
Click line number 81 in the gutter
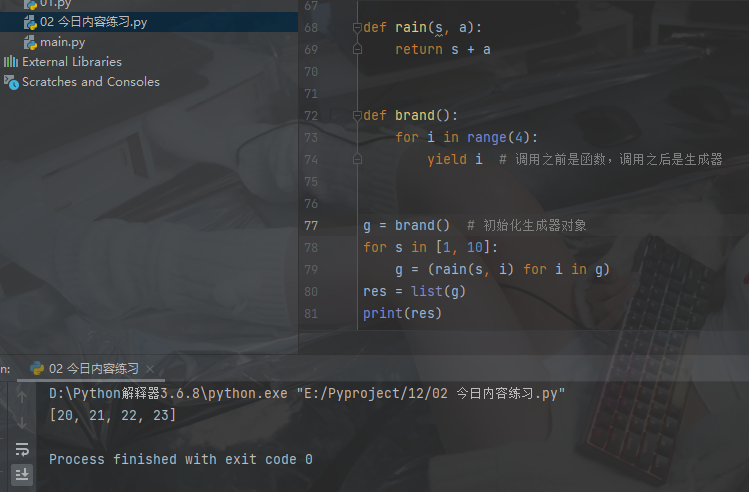311,313
